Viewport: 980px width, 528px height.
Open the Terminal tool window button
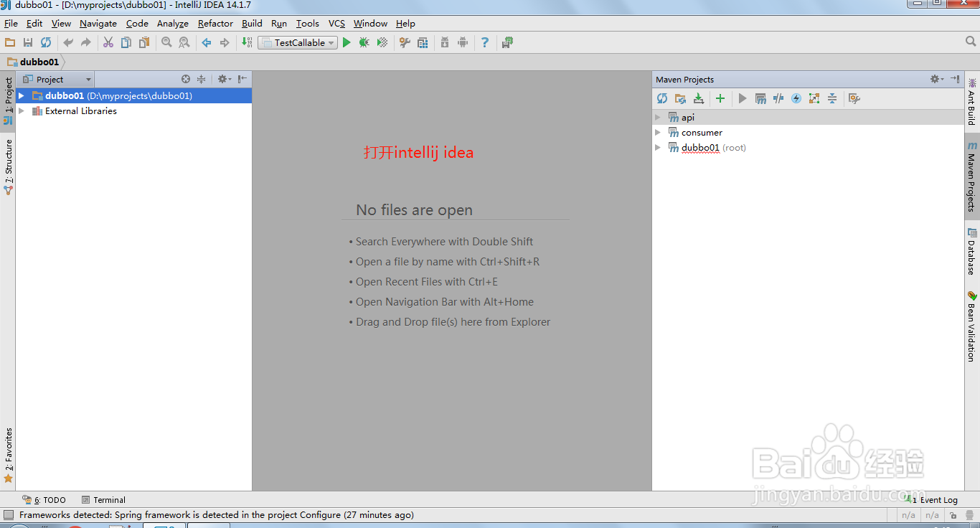103,500
